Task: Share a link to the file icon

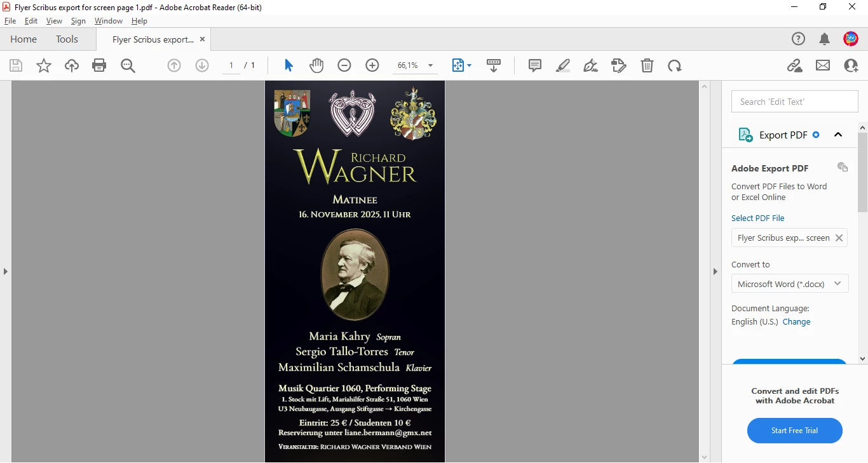Action: click(x=795, y=65)
